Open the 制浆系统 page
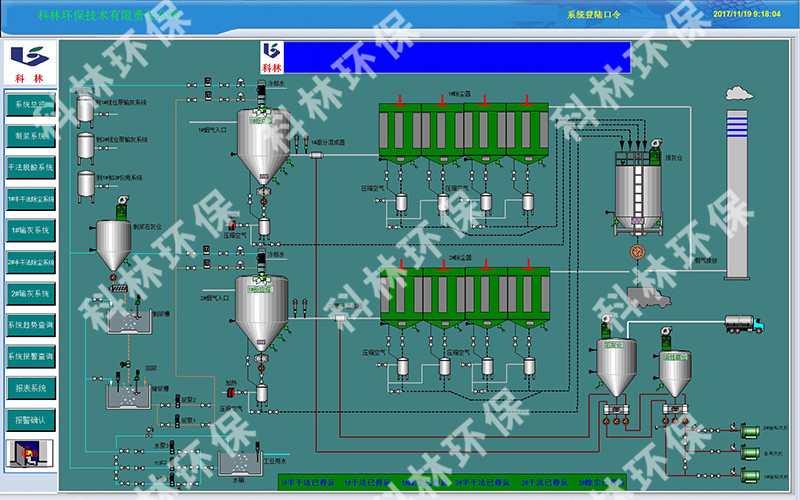 click(30, 136)
